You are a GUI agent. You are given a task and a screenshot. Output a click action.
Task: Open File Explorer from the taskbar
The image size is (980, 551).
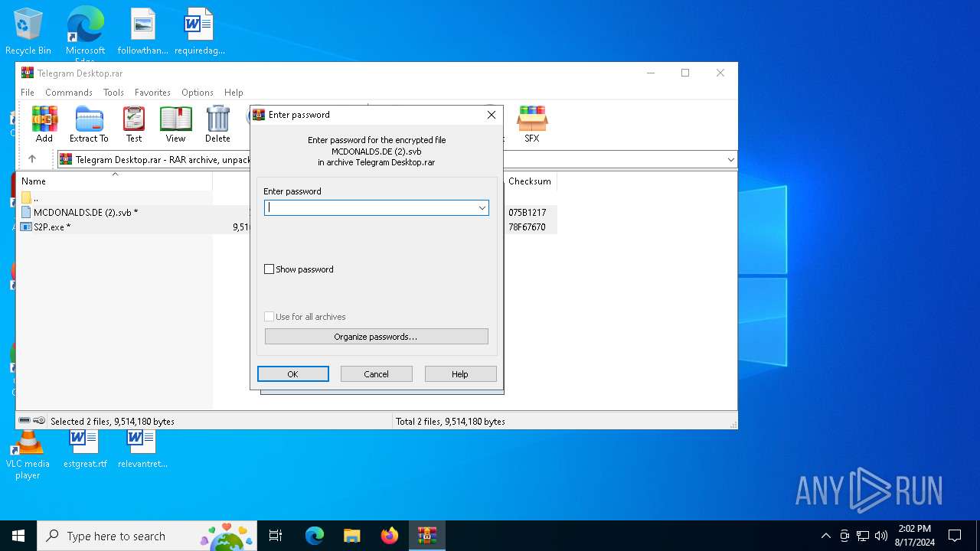(352, 536)
